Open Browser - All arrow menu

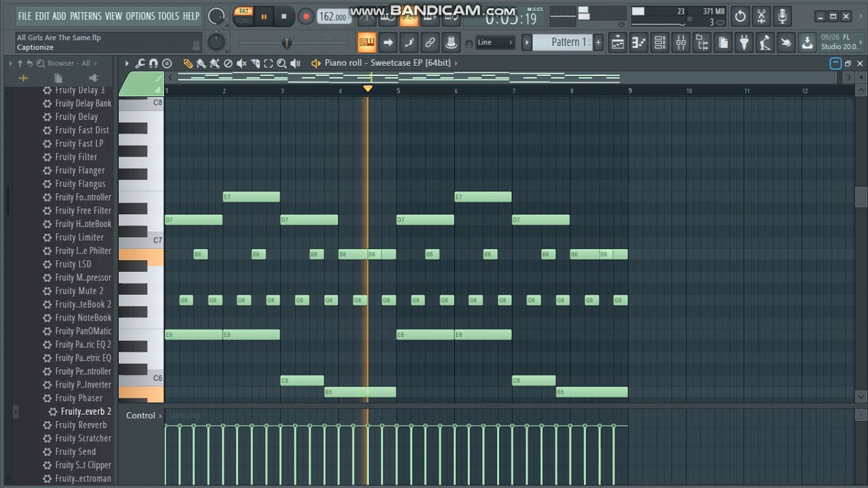point(95,63)
